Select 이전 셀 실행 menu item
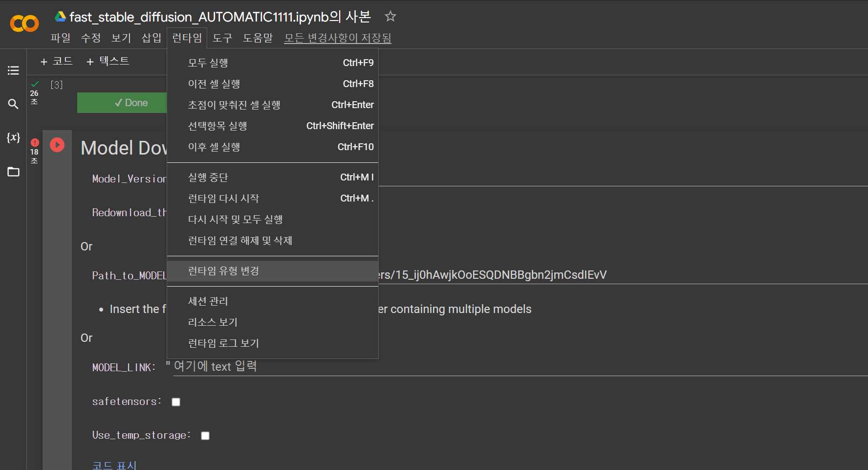Screen dimensions: 868x470 coord(273,84)
